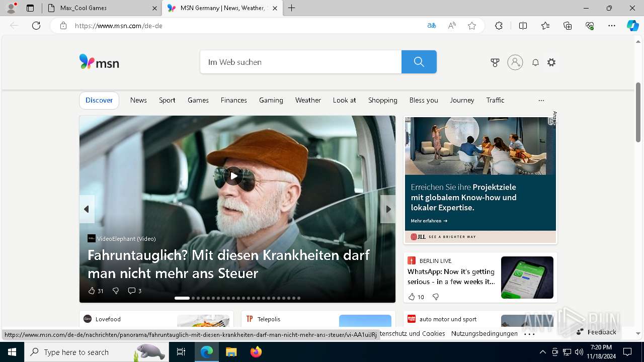
Task: Open a new browser tab
Action: 292,8
